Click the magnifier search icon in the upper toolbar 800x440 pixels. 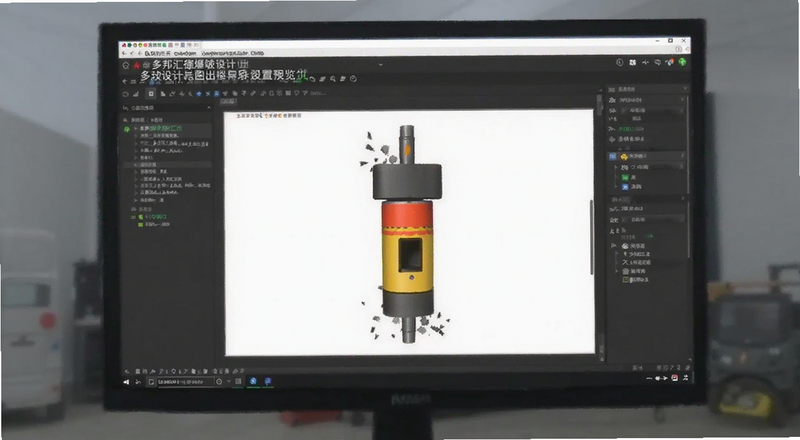coord(333,79)
